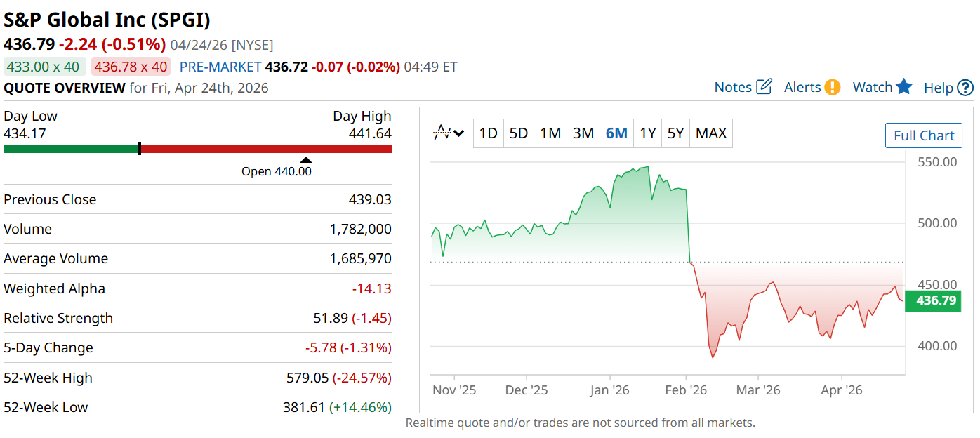This screenshot has width=980, height=438.
Task: Click the green 433.00 x 40 bid box
Action: [45, 67]
